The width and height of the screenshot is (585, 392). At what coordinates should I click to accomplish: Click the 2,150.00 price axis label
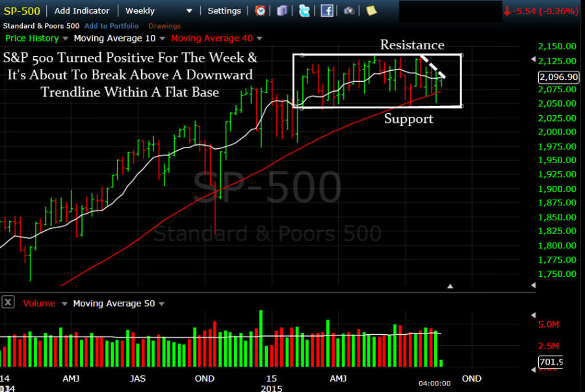coord(557,46)
